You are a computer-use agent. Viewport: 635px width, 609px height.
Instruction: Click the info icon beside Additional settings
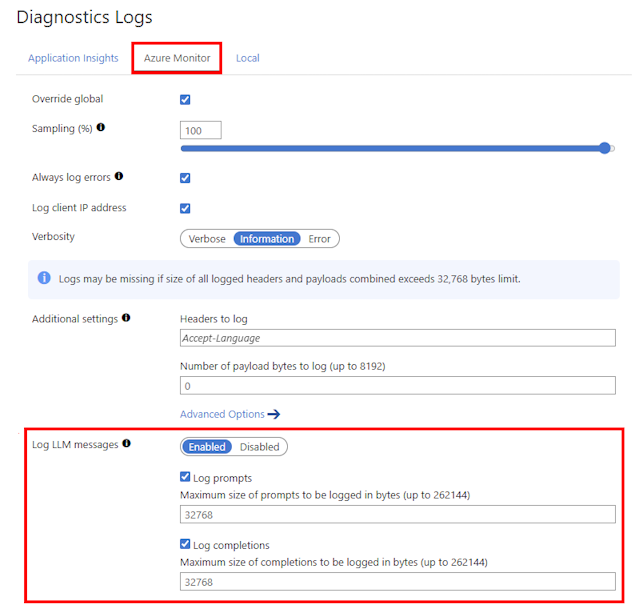[x=126, y=318]
